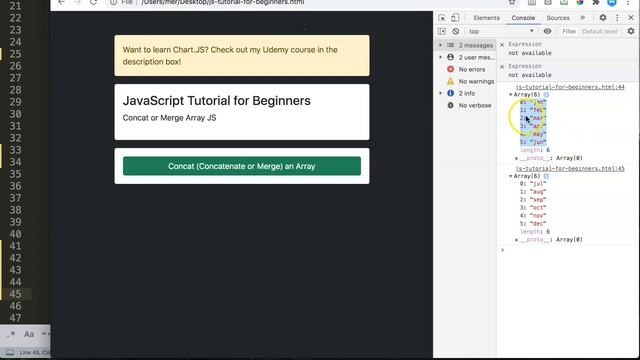Click array item 1: "aug" in the console
640x360 pixels.
coord(533,192)
